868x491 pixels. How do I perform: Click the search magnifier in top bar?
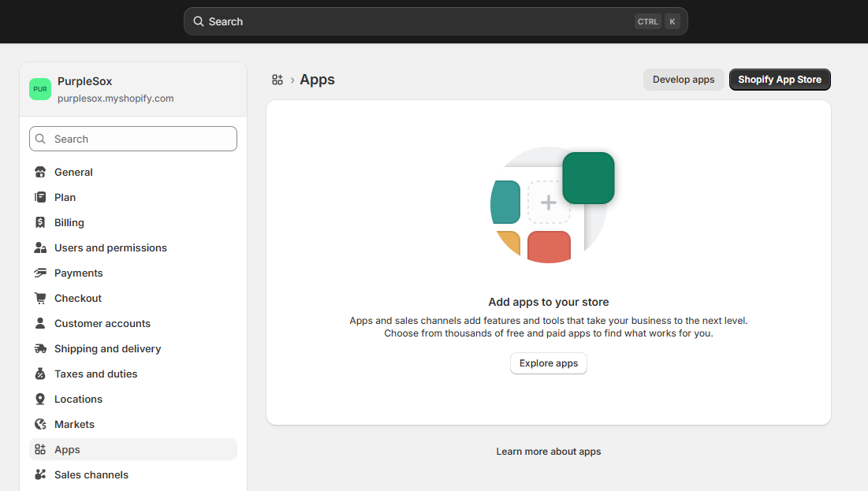click(199, 21)
